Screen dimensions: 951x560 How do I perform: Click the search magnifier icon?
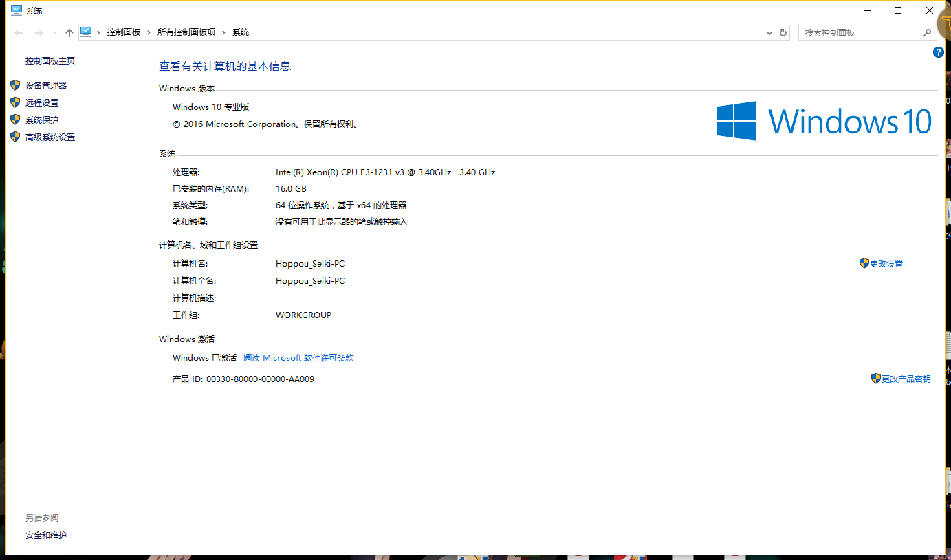(x=927, y=32)
